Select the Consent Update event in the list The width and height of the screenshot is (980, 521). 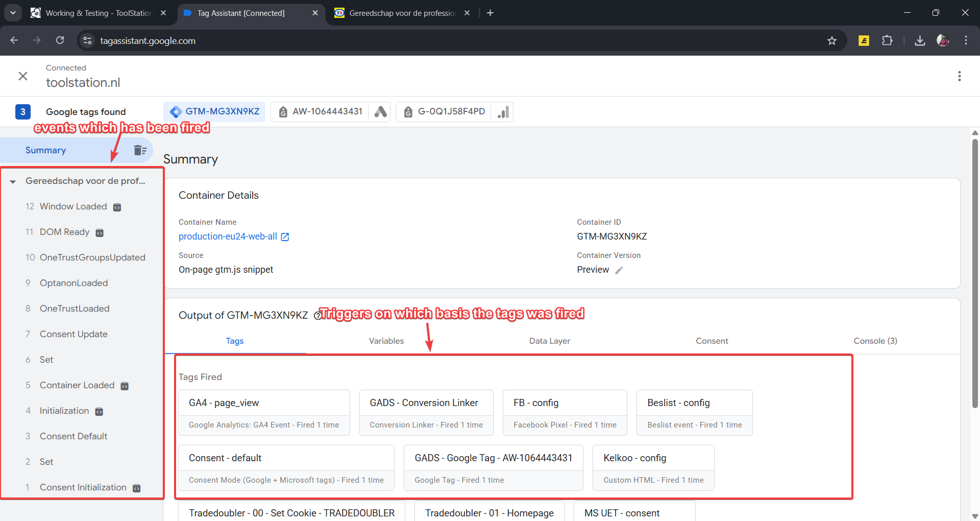[x=73, y=334]
